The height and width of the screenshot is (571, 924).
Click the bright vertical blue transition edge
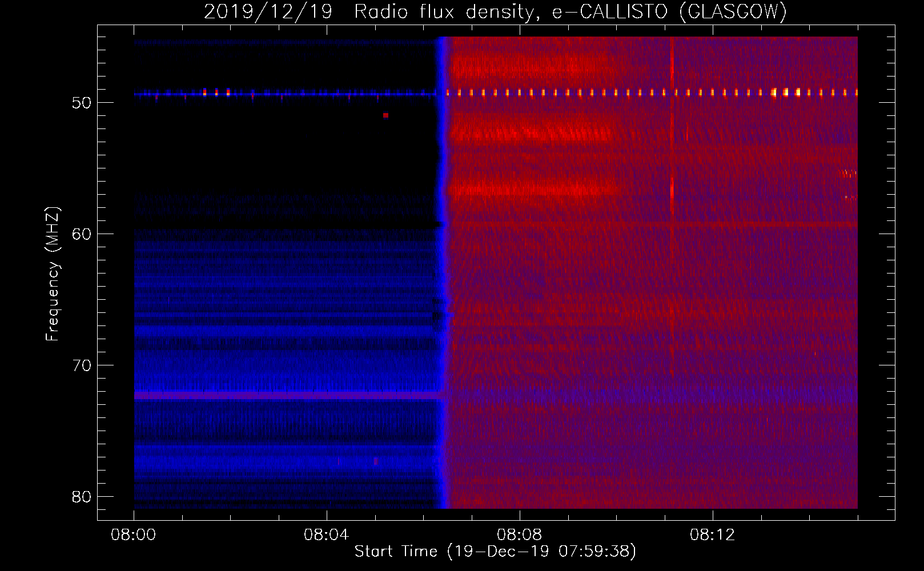click(442, 272)
